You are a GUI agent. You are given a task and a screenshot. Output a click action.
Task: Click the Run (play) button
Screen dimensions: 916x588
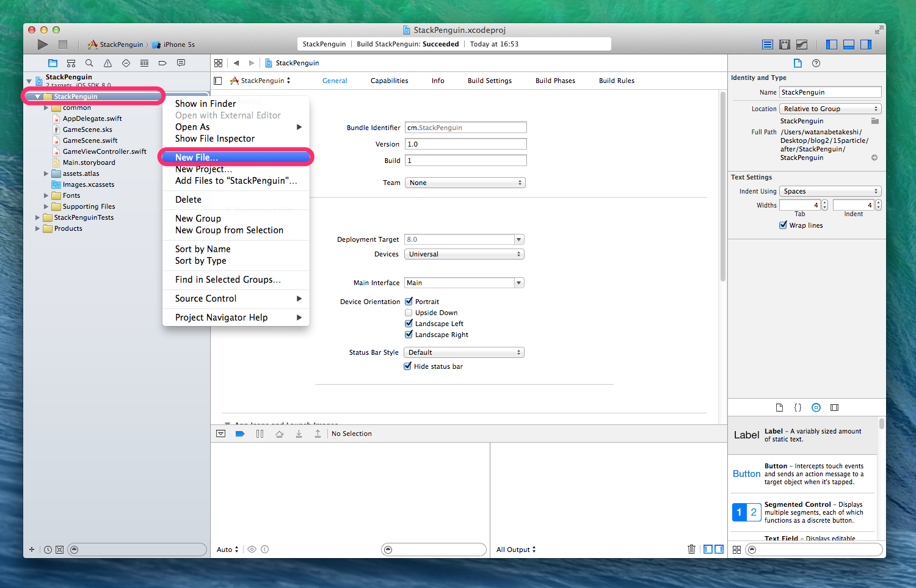point(42,45)
